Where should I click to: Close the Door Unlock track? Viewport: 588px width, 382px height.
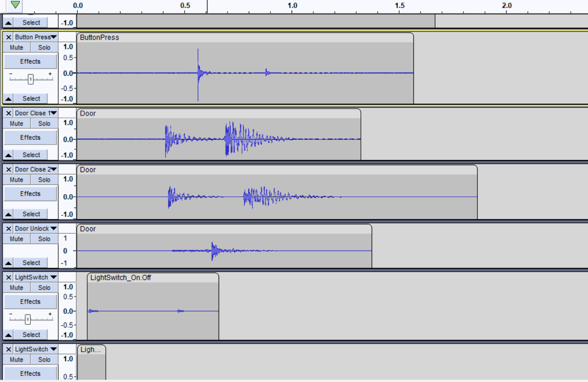[x=8, y=229]
